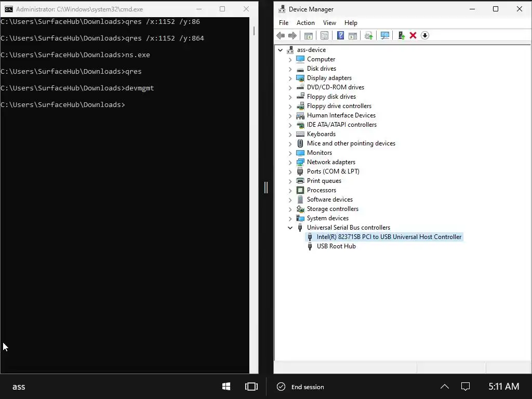Collapse the Universal Serial Bus controllers category

point(290,228)
